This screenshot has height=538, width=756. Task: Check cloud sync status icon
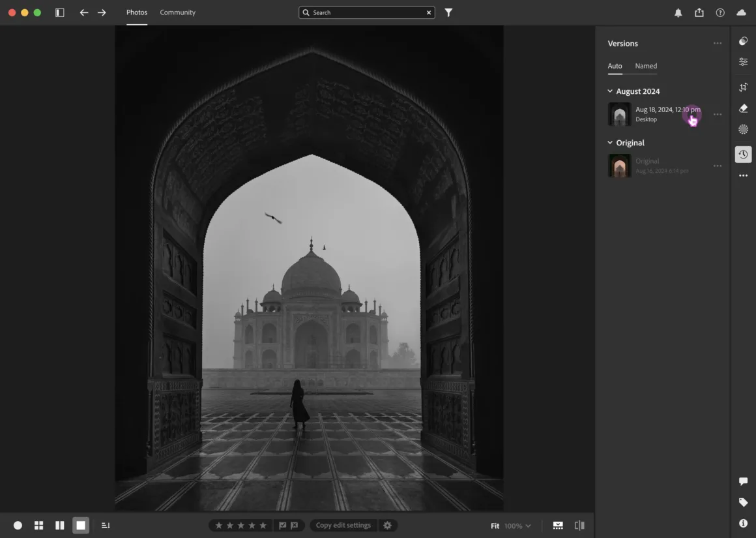pos(741,12)
